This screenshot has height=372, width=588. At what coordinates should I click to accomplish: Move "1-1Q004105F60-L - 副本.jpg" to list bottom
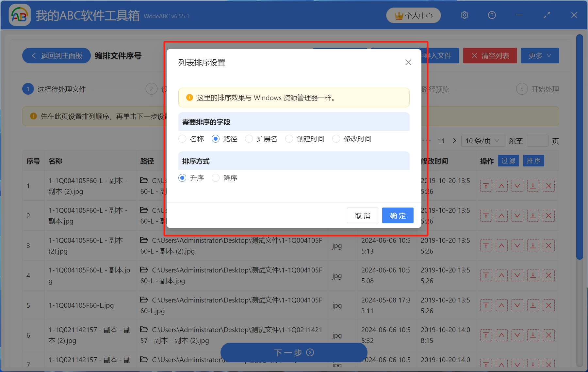click(x=533, y=275)
